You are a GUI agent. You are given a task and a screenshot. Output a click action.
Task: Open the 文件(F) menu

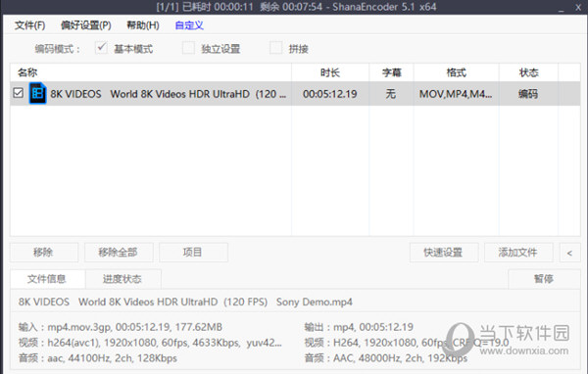coord(30,25)
